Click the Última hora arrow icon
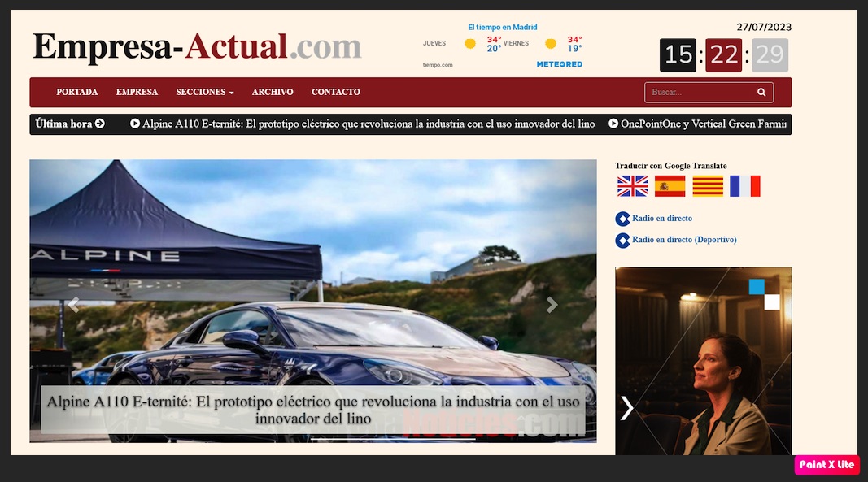Image resolution: width=868 pixels, height=482 pixels. coord(99,124)
